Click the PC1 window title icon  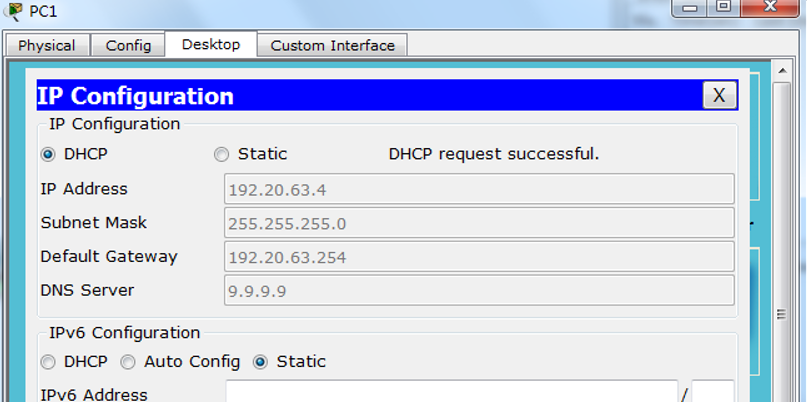12,10
